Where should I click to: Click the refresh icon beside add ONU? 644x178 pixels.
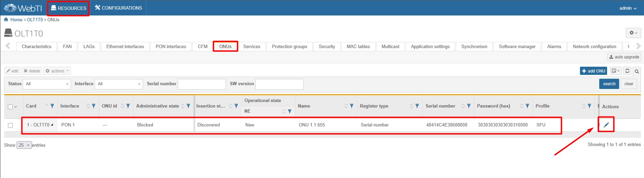click(627, 71)
